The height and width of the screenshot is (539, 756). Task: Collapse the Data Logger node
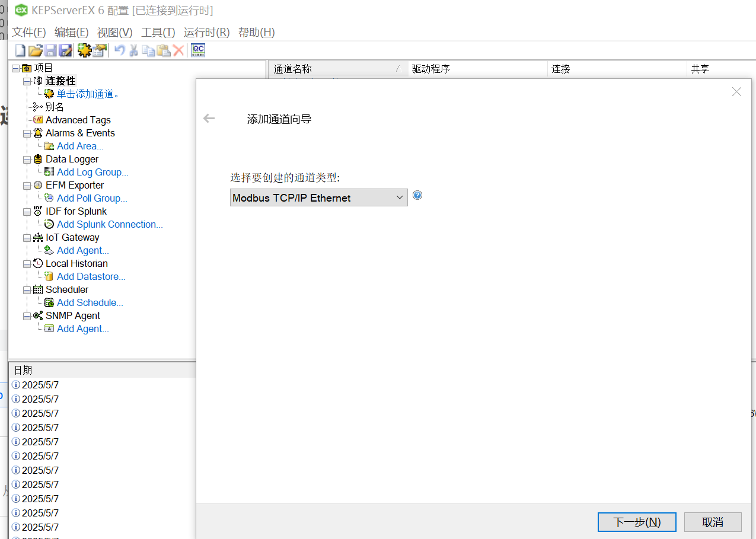(27, 160)
